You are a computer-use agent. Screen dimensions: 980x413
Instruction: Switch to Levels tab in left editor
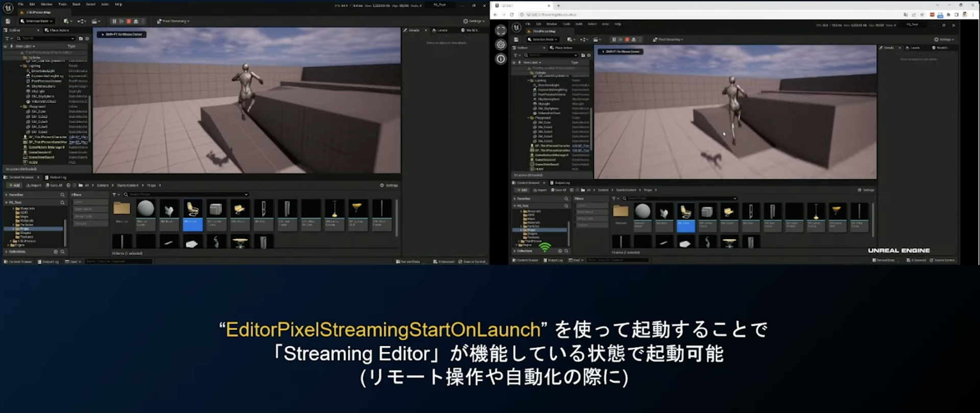coord(439,30)
